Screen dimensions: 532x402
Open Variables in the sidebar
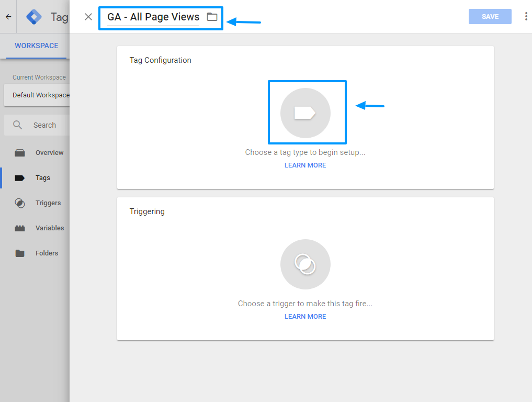[x=50, y=228]
